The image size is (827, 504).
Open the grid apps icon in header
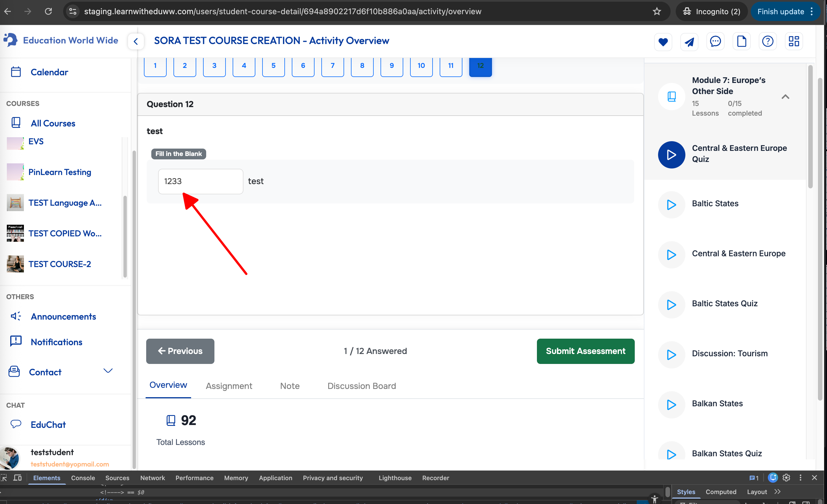(x=793, y=41)
